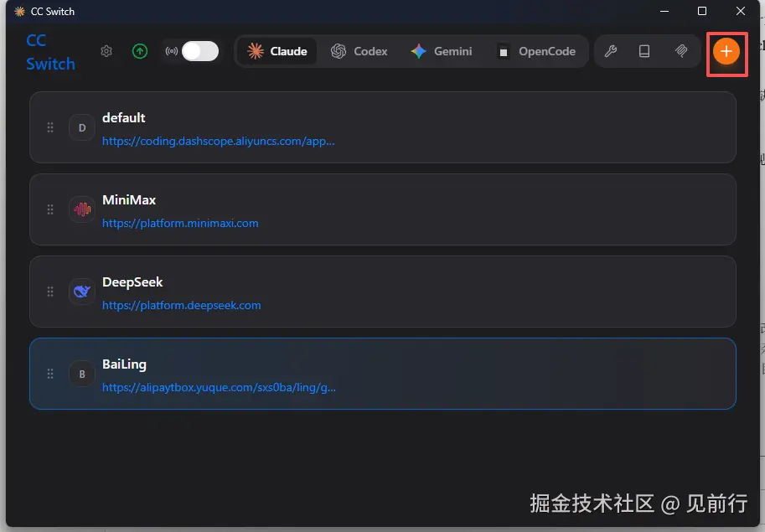
Task: Close the CC Switch window
Action: click(740, 11)
